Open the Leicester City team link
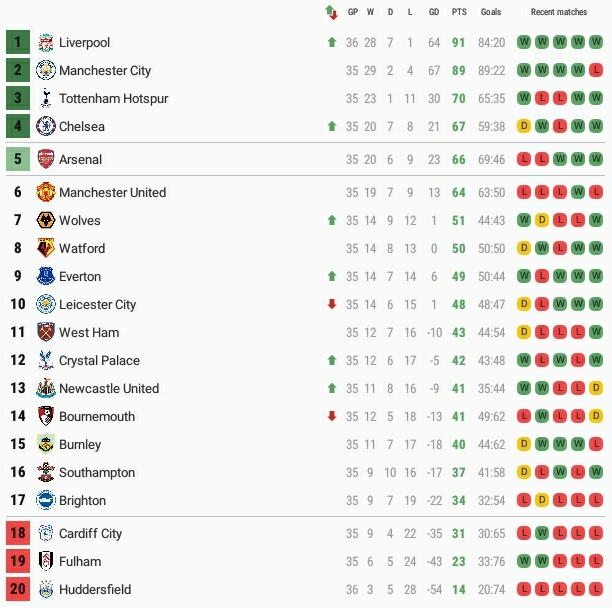The image size is (612, 608). (97, 304)
